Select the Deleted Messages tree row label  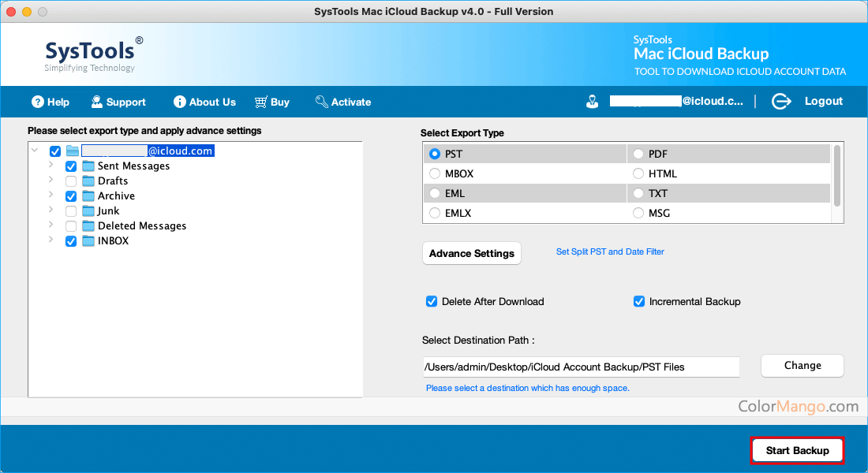pos(142,225)
